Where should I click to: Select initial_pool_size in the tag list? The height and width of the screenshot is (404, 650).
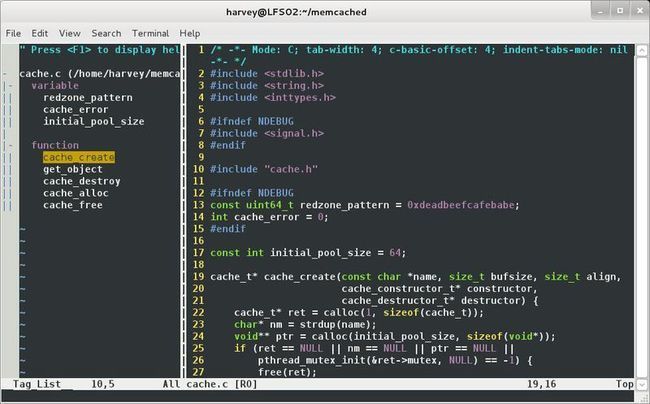click(x=94, y=121)
